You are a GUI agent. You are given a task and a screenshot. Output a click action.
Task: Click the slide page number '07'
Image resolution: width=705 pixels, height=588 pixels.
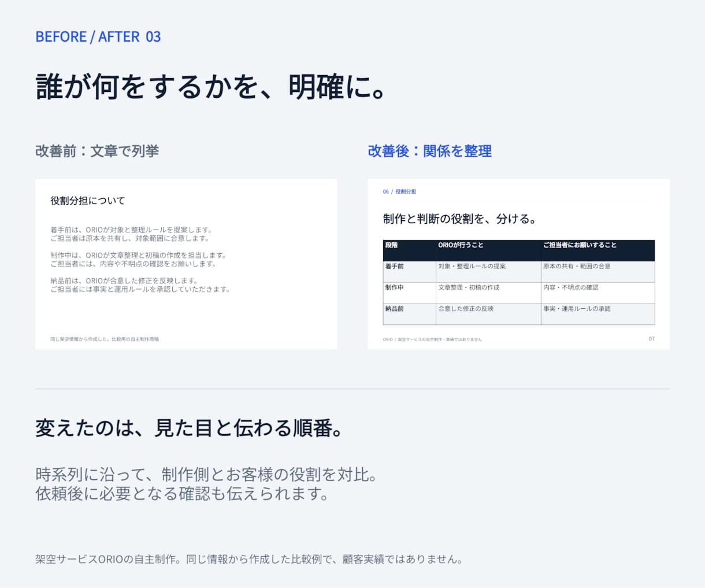pyautogui.click(x=651, y=339)
